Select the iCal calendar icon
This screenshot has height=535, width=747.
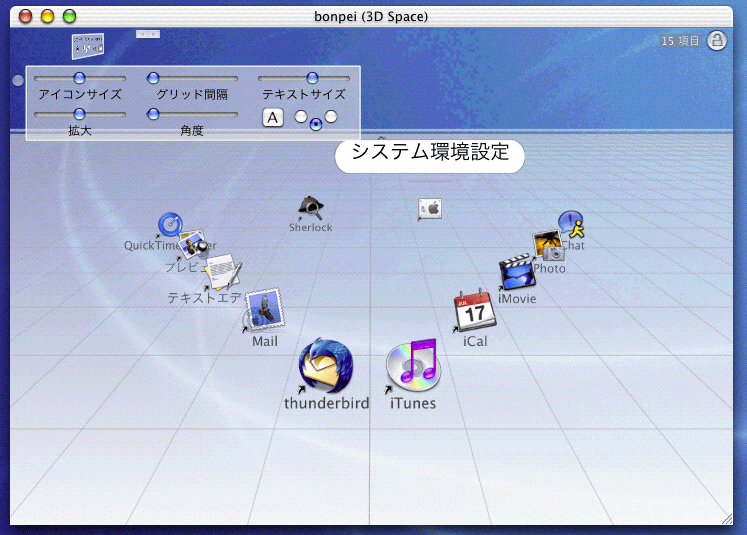click(x=475, y=311)
